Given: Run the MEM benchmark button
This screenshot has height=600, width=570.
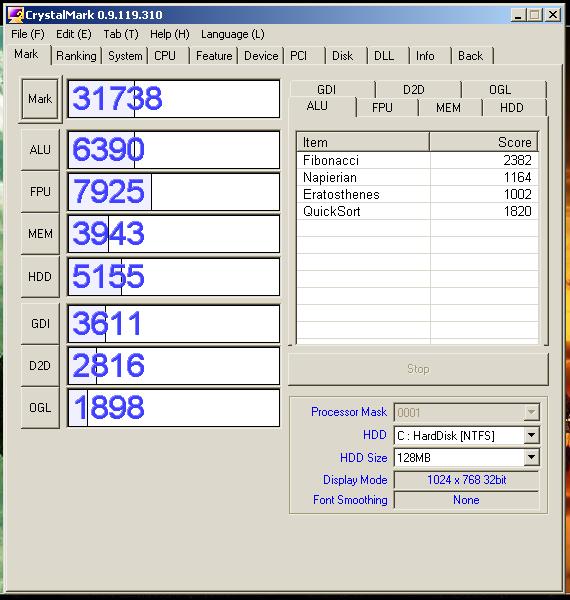Looking at the screenshot, I should 40,233.
